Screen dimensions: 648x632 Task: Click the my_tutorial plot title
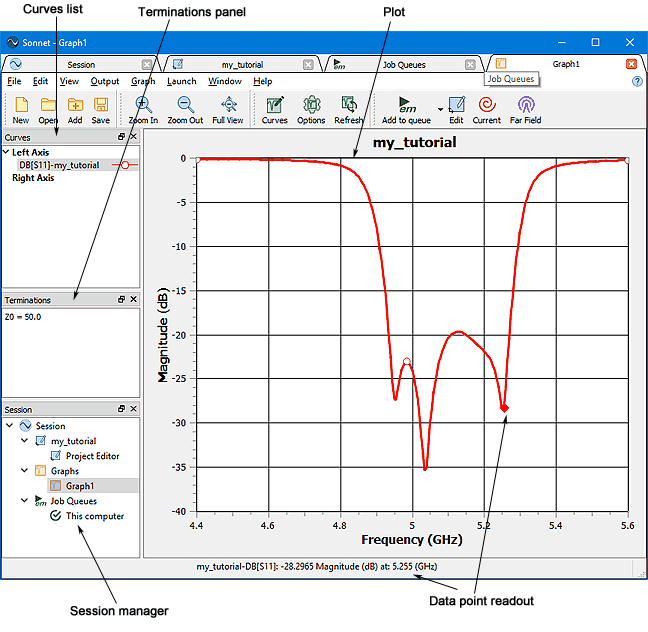pyautogui.click(x=415, y=142)
